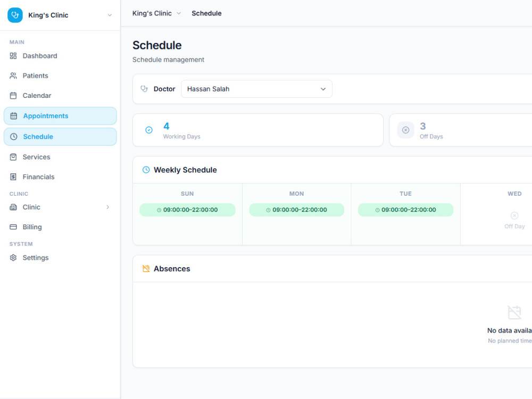Open the King's Clinic switcher chevron in sidebar
Image resolution: width=532 pixels, height=399 pixels.
tap(110, 15)
